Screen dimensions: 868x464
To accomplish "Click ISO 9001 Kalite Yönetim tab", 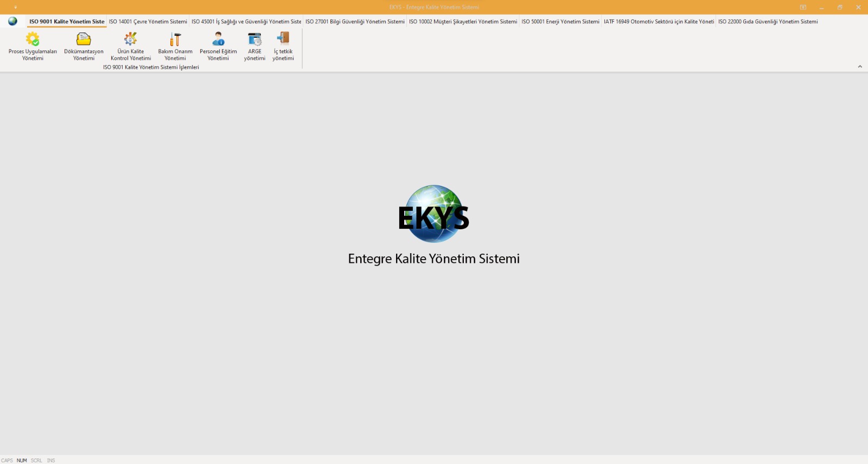I will 67,22.
